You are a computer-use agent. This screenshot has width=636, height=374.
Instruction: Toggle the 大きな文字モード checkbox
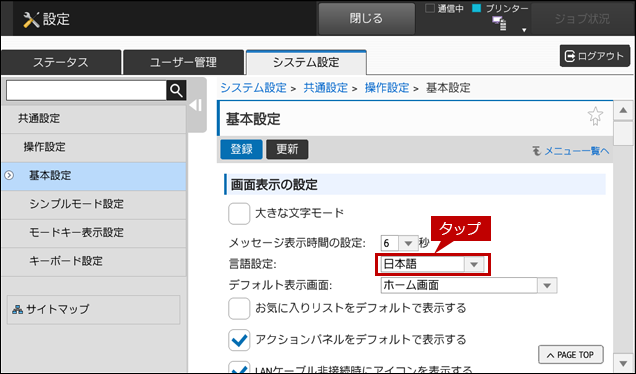coord(239,213)
